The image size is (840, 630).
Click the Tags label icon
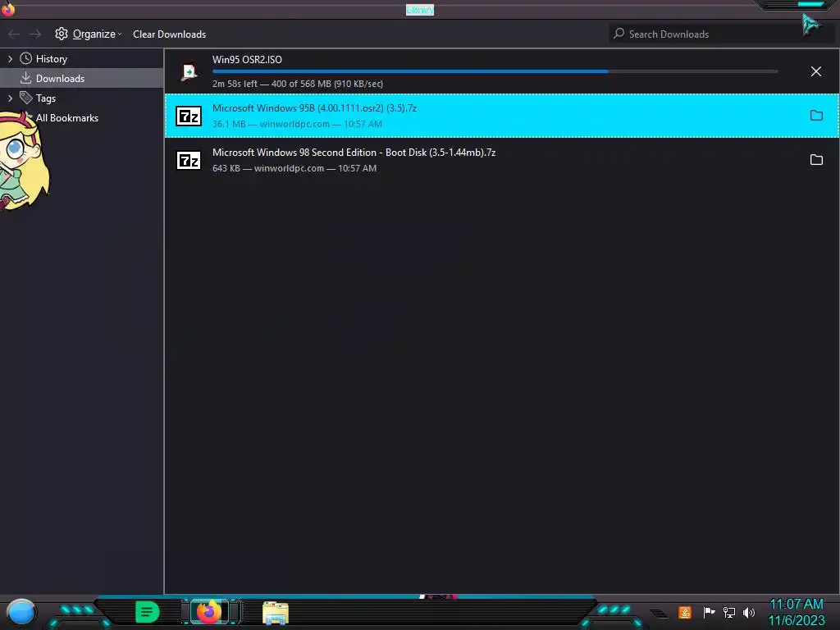pos(25,98)
